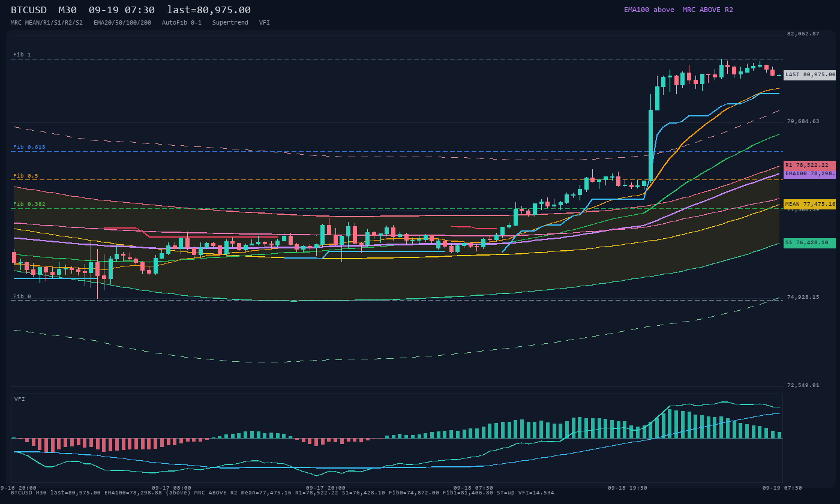This screenshot has width=840, height=504.
Task: Click the 09-18 07:30 time axis label
Action: [473, 488]
